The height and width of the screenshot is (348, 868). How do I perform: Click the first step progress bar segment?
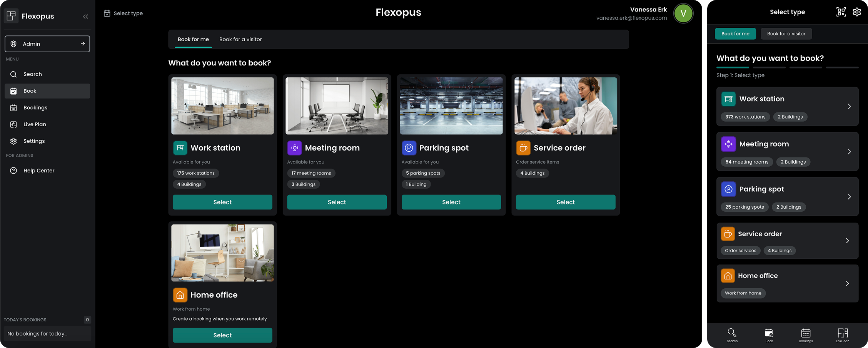(733, 67)
